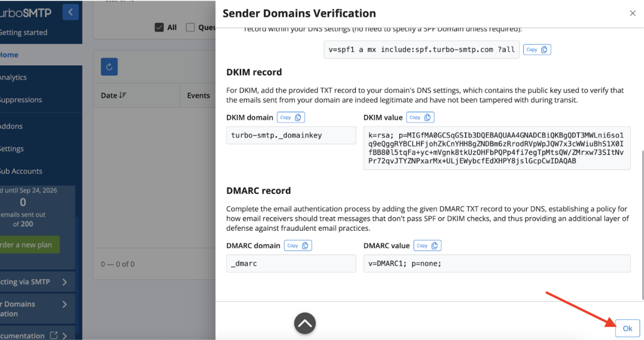Copy the DKIM domain

(x=291, y=117)
